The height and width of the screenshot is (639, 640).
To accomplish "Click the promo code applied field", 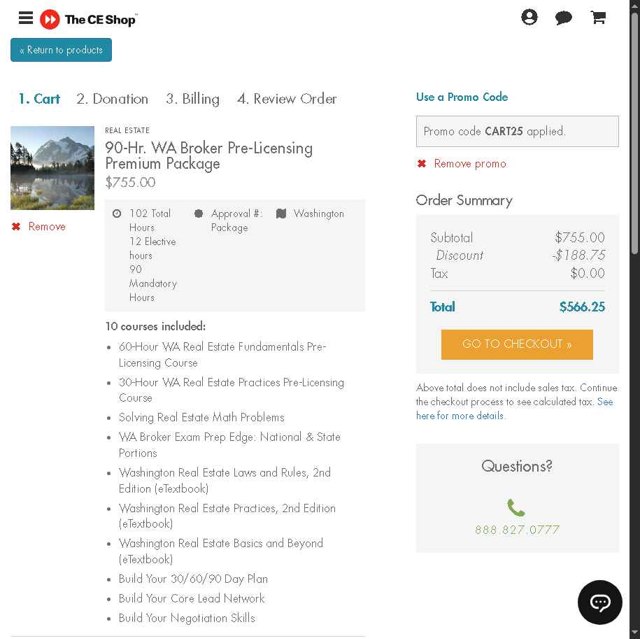I will pos(517,131).
